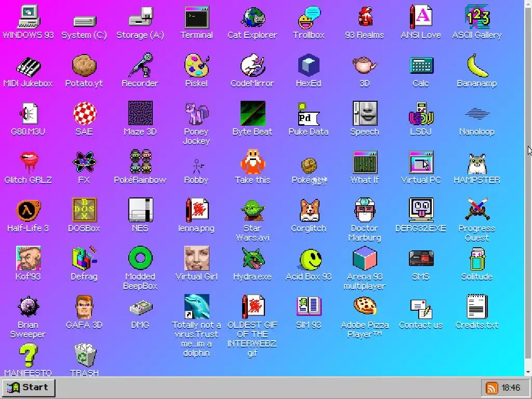Image resolution: width=532 pixels, height=399 pixels.
Task: Open the Trollbox chat icon
Action: tap(309, 17)
